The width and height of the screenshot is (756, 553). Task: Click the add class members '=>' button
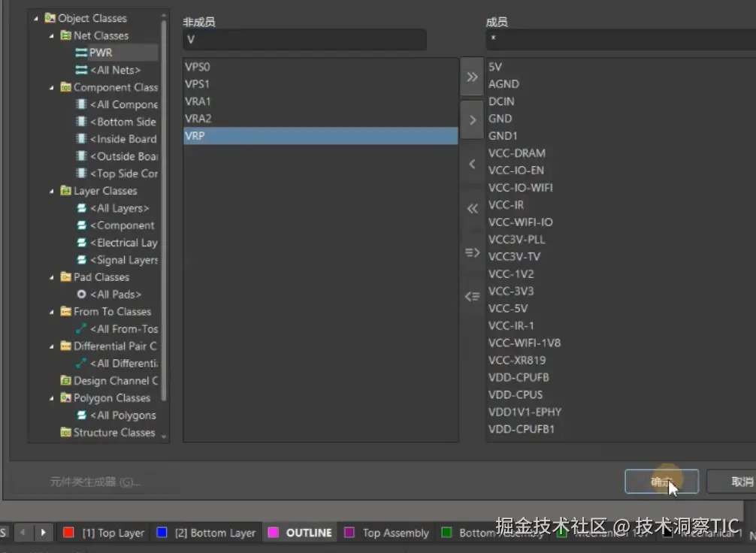pos(472,252)
